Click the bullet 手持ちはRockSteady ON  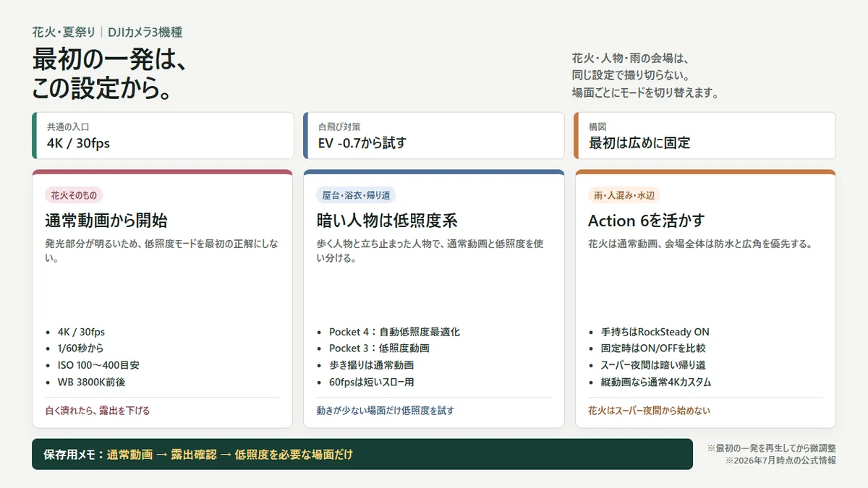click(655, 332)
